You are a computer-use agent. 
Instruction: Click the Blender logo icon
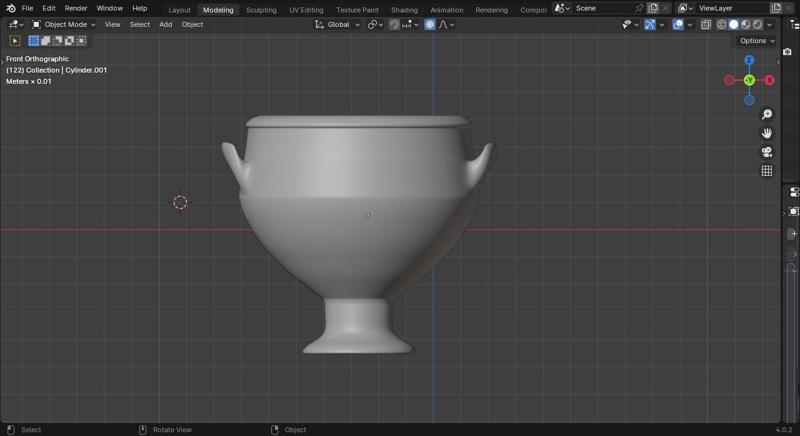[x=10, y=8]
